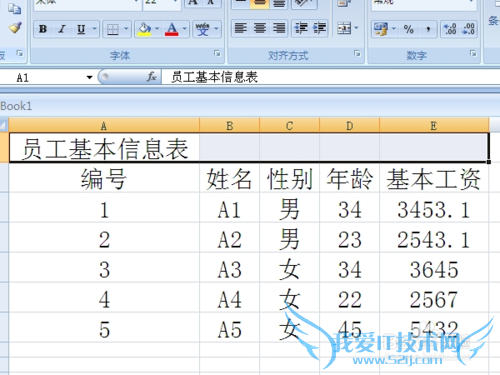Screen dimensions: 500x375
Task: Select column D header
Action: (x=349, y=126)
